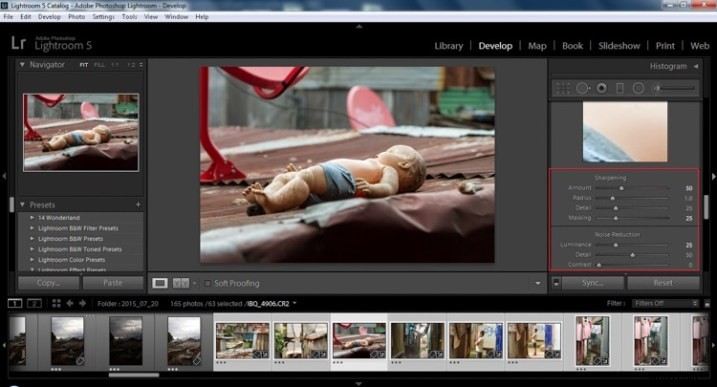Open the Slideshow module

coord(619,46)
